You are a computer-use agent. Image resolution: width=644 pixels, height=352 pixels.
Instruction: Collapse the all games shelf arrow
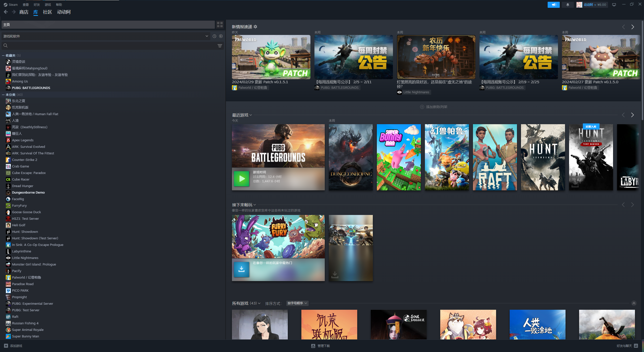coord(634,303)
